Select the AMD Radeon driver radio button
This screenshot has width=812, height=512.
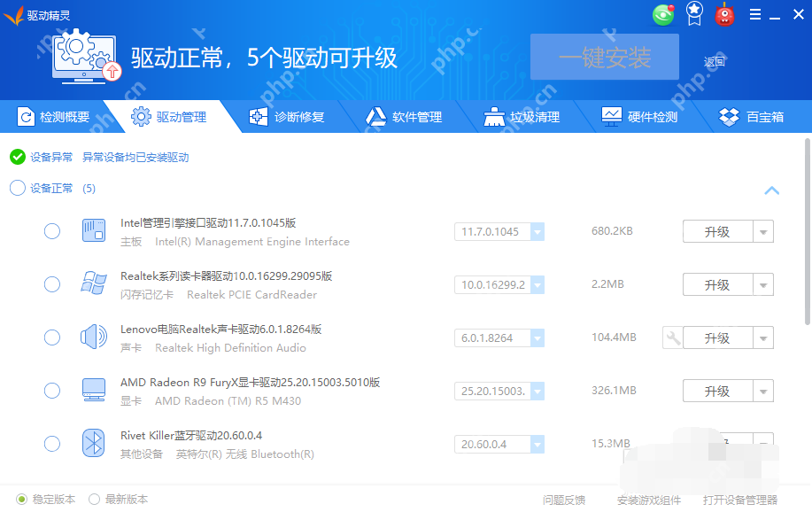pyautogui.click(x=51, y=391)
